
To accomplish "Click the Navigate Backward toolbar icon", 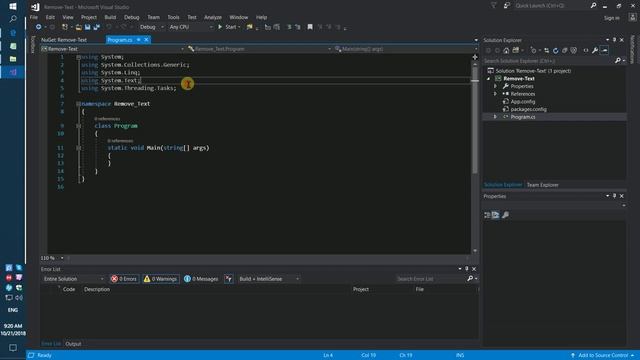I will 38,27.
